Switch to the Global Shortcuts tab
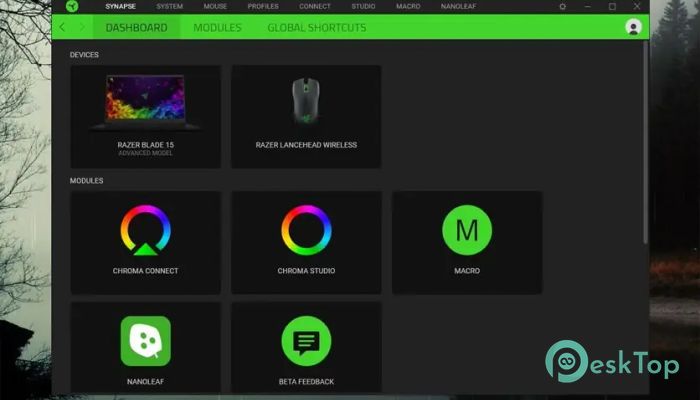Screen dimensions: 700x400 (317, 27)
